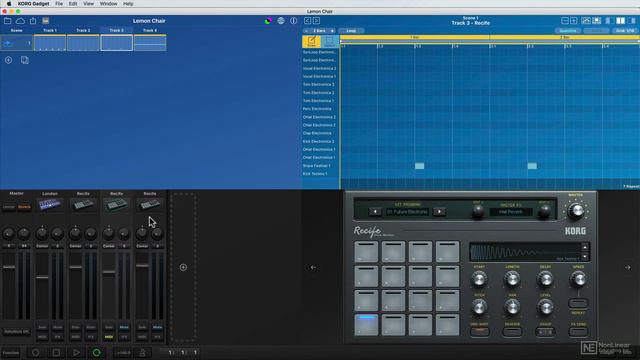The image size is (640, 360).
Task: Open the info icon
Action: click(x=293, y=21)
